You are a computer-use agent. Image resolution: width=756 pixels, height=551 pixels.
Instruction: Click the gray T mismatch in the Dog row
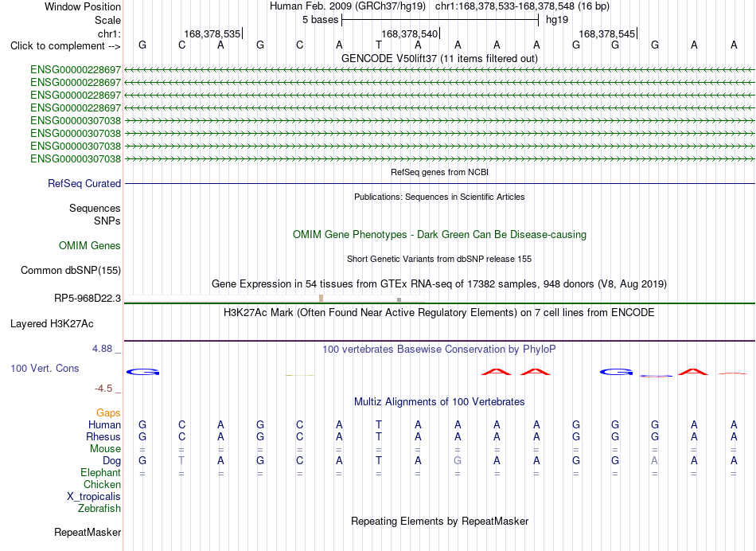[x=181, y=461]
